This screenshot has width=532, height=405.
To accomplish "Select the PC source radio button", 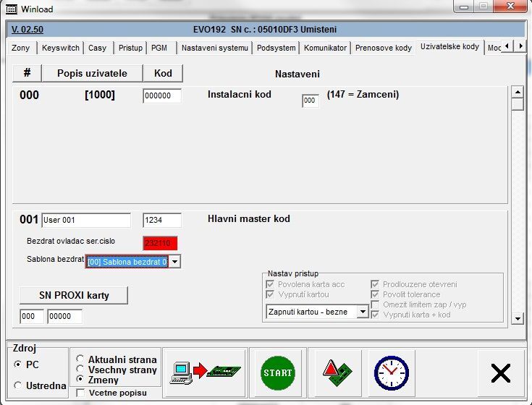I will pos(17,365).
